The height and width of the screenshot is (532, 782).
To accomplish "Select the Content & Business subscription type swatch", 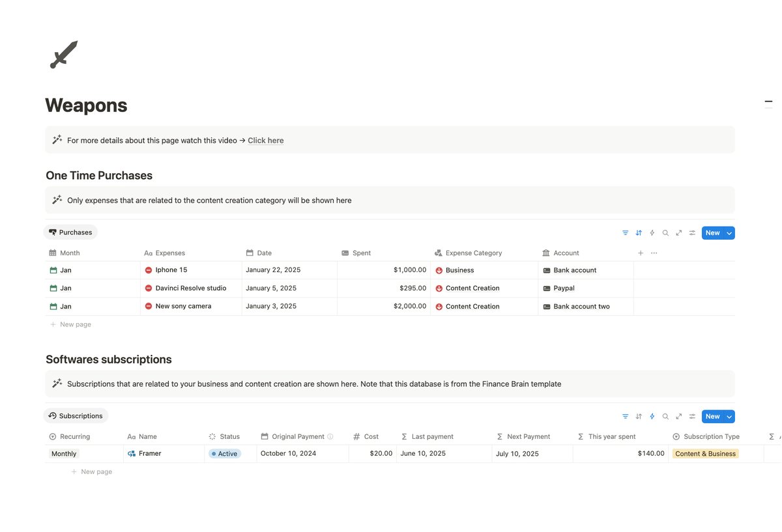I will coord(705,453).
